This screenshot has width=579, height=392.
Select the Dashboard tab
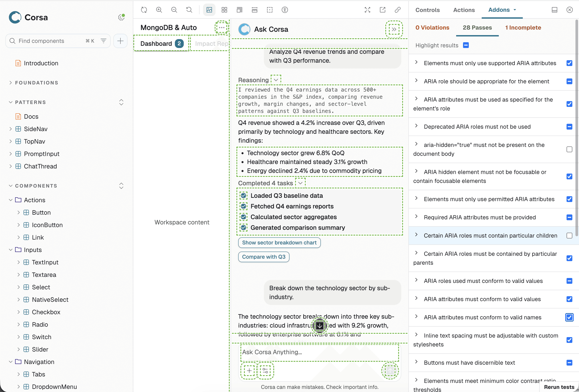click(x=162, y=44)
